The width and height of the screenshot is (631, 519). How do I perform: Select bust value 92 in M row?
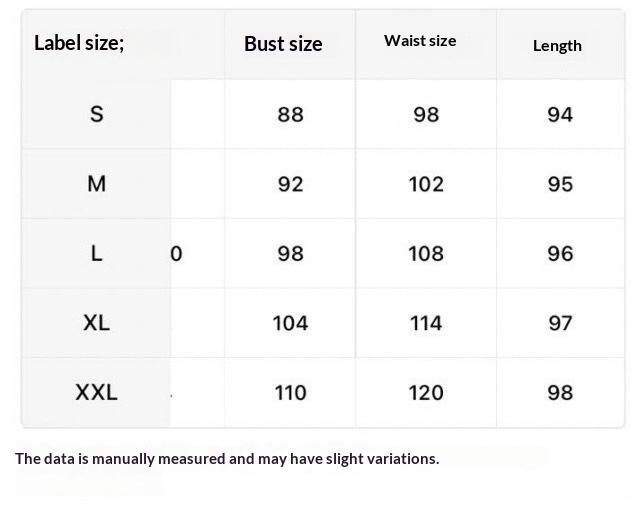290,184
